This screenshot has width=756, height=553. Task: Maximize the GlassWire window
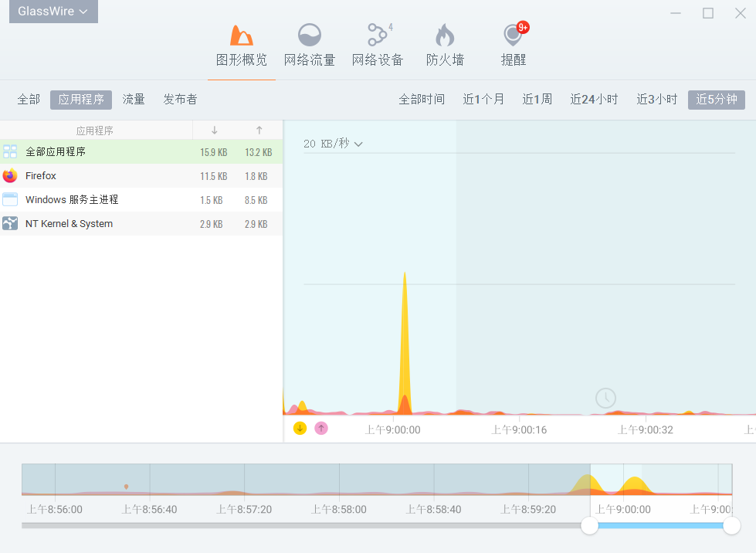(708, 13)
